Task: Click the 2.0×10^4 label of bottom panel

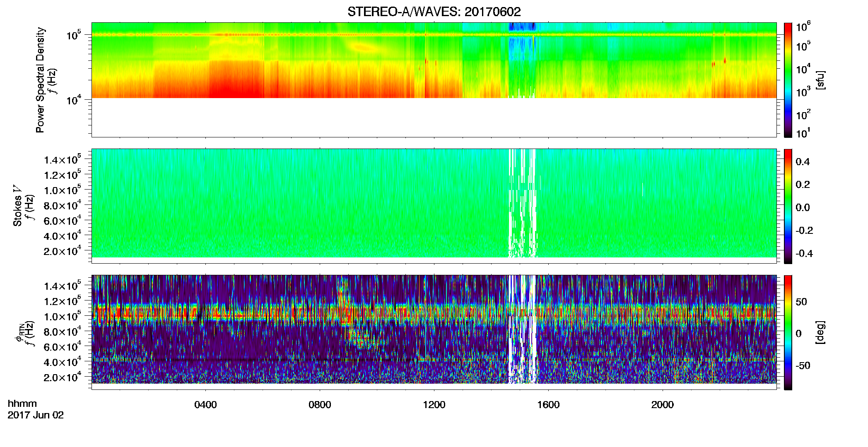Action: pos(63,377)
